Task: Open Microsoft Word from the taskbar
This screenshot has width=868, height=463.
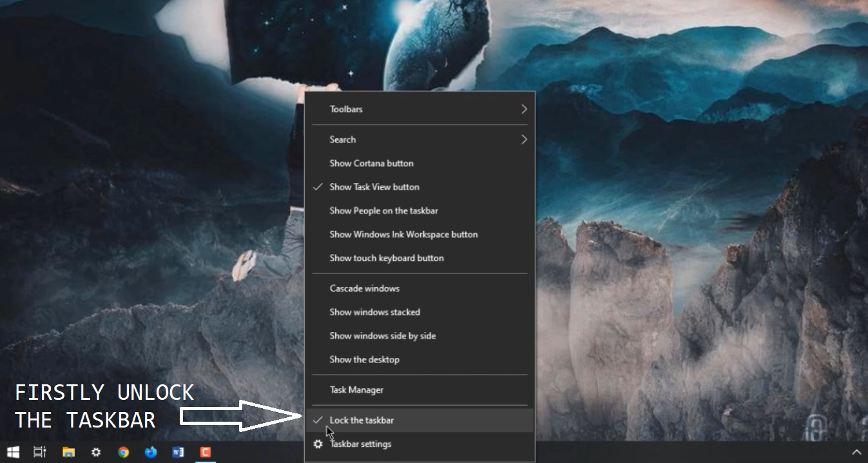Action: (x=178, y=452)
